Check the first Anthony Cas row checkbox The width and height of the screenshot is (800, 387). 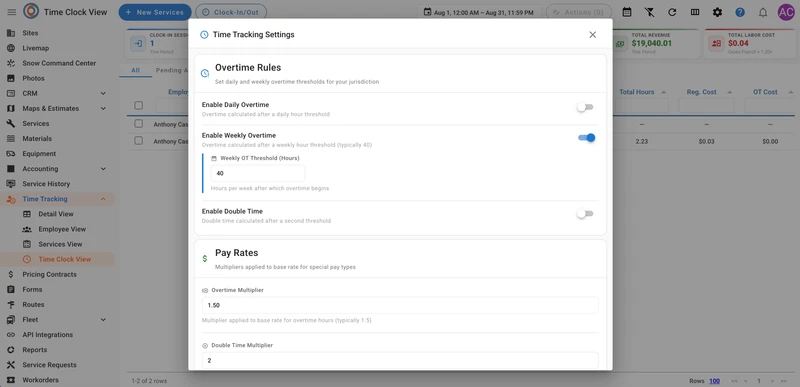click(138, 124)
